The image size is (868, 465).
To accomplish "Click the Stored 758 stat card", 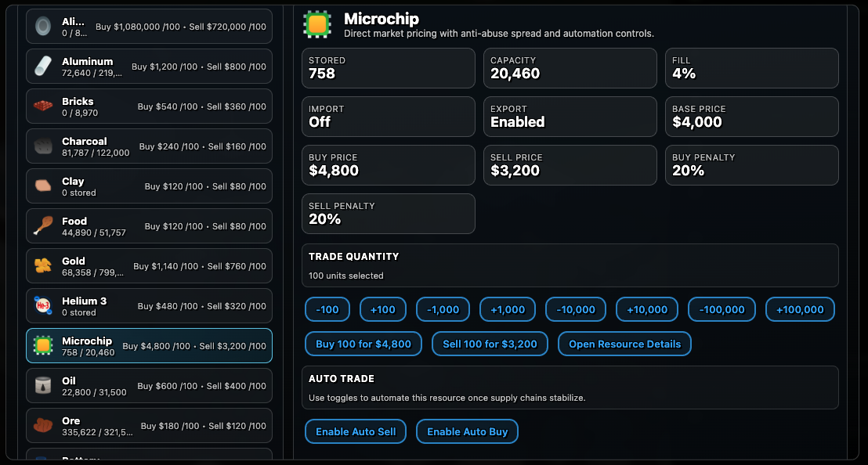I will click(x=388, y=68).
